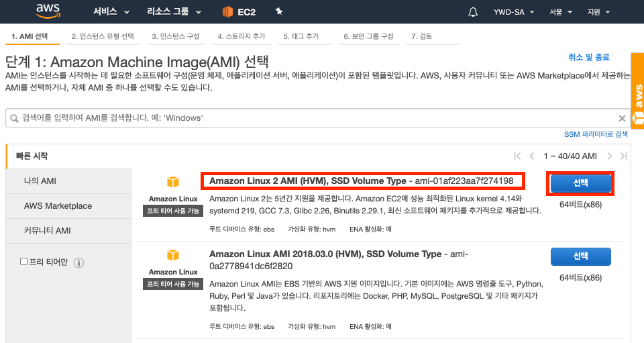Click the Amazon Linux AMI 2018.03.0 cube icon

tap(173, 254)
